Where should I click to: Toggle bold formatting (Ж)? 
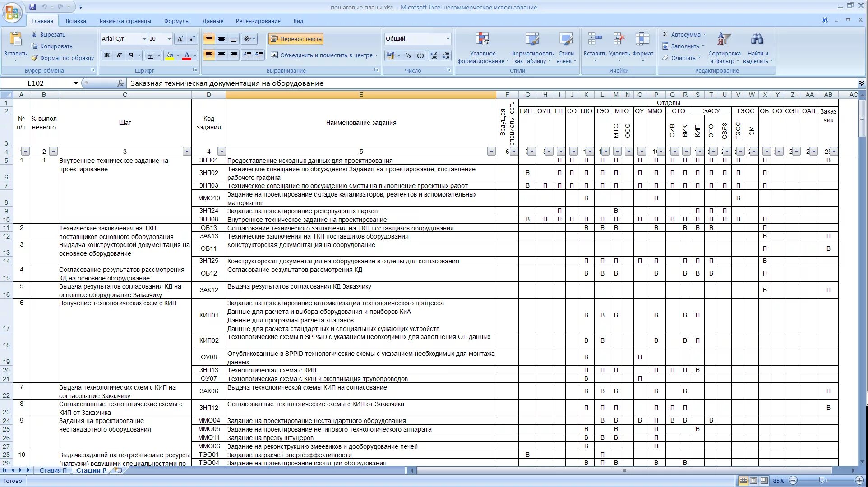tap(107, 55)
